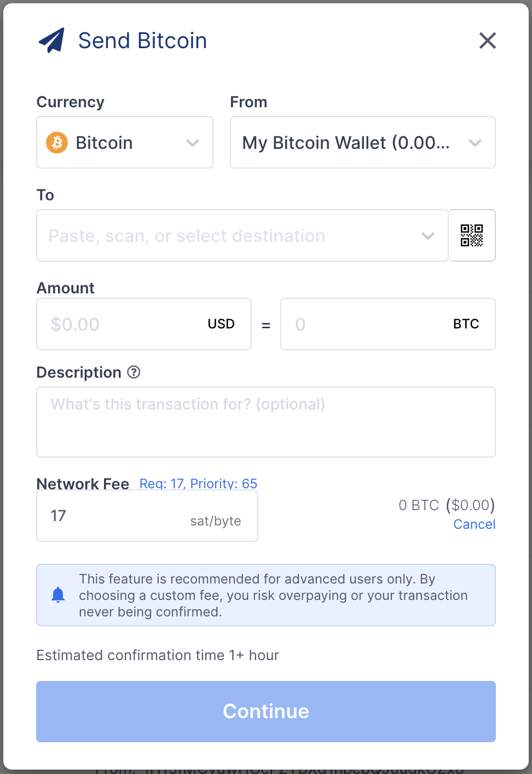Close the Send Bitcoin dialog
This screenshot has width=532, height=774.
pos(487,41)
